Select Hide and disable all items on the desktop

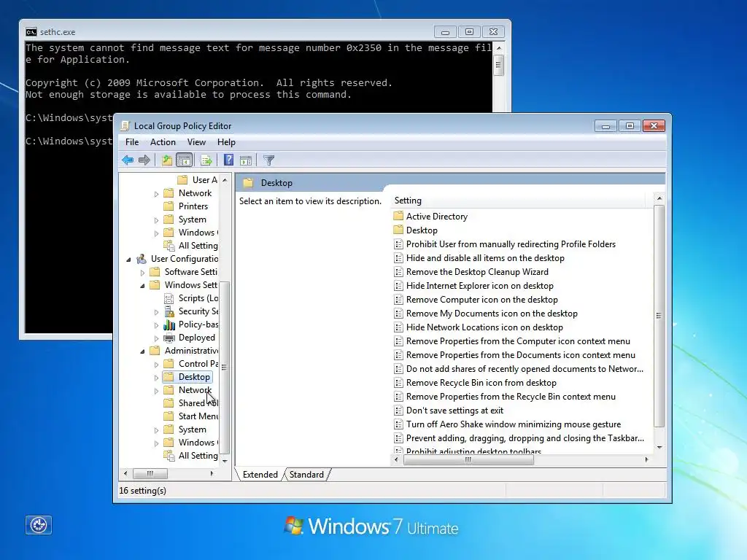485,258
